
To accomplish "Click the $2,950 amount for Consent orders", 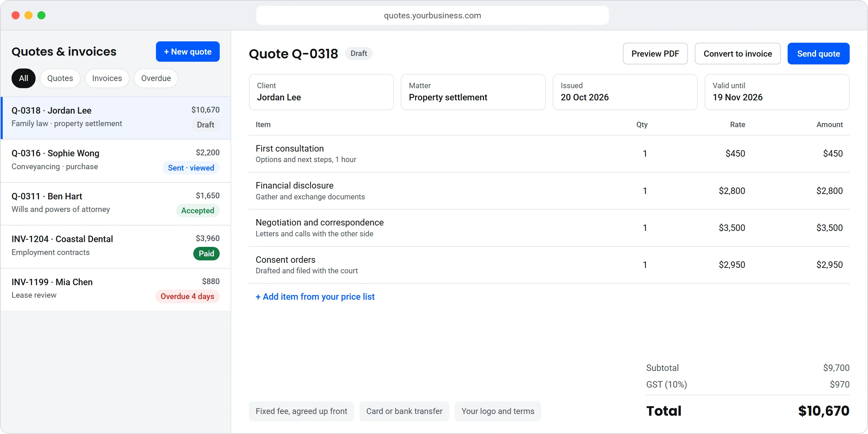I will (829, 265).
